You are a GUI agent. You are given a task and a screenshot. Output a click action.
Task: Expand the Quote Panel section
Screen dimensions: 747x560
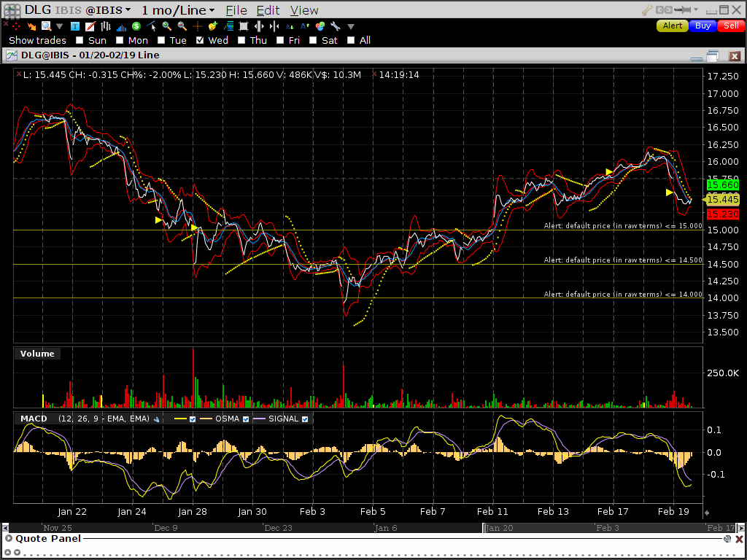(9, 539)
